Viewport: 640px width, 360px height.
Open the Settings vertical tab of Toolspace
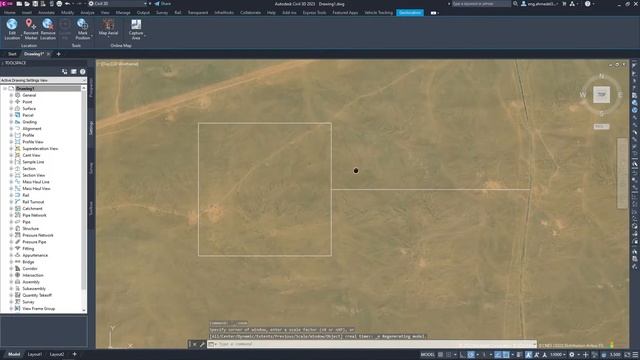pos(91,128)
